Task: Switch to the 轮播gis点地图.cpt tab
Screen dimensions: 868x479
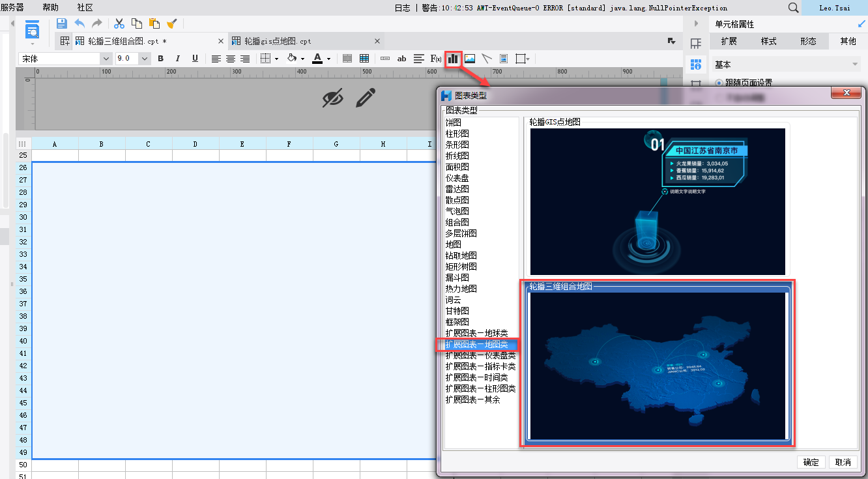Action: click(x=278, y=41)
